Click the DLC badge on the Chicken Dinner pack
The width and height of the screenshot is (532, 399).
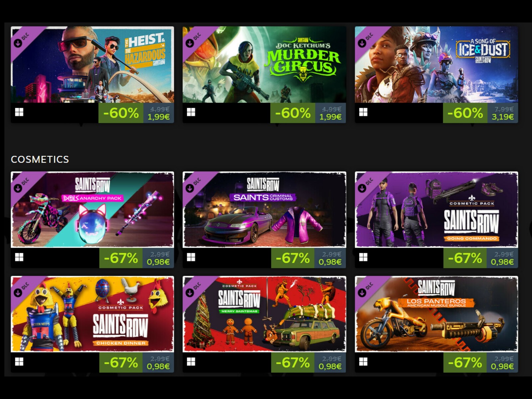click(x=21, y=290)
